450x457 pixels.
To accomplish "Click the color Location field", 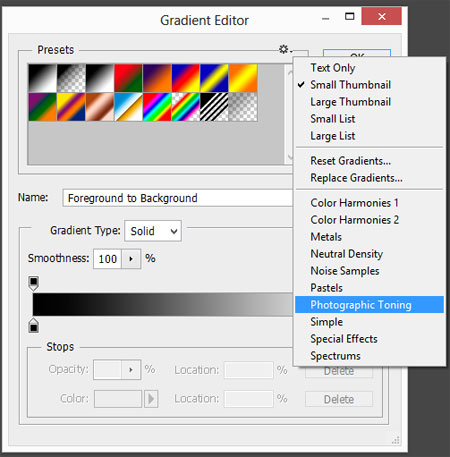I will pos(249,399).
